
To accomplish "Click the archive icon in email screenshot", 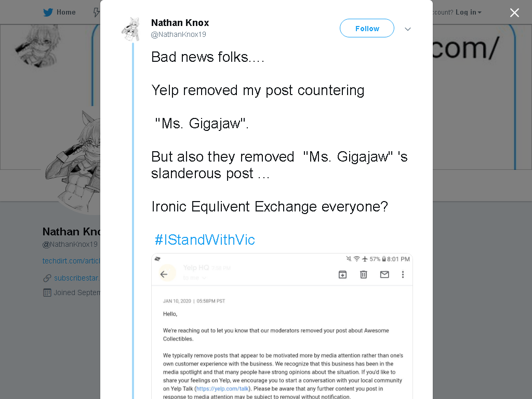I will (x=343, y=274).
